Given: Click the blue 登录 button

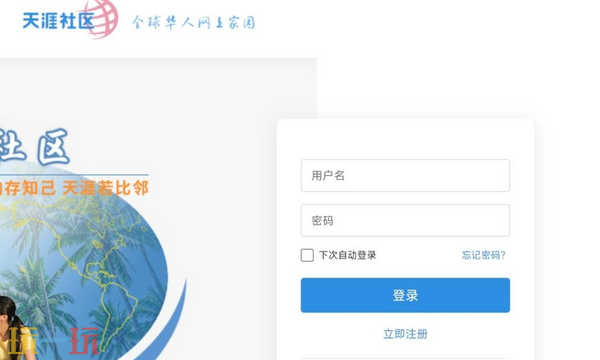Looking at the screenshot, I should pyautogui.click(x=405, y=295).
